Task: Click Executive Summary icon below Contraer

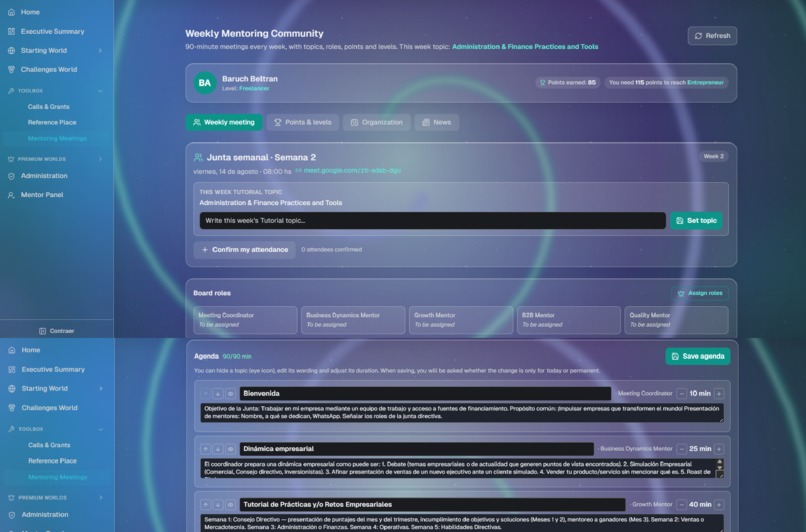Action: click(12, 370)
